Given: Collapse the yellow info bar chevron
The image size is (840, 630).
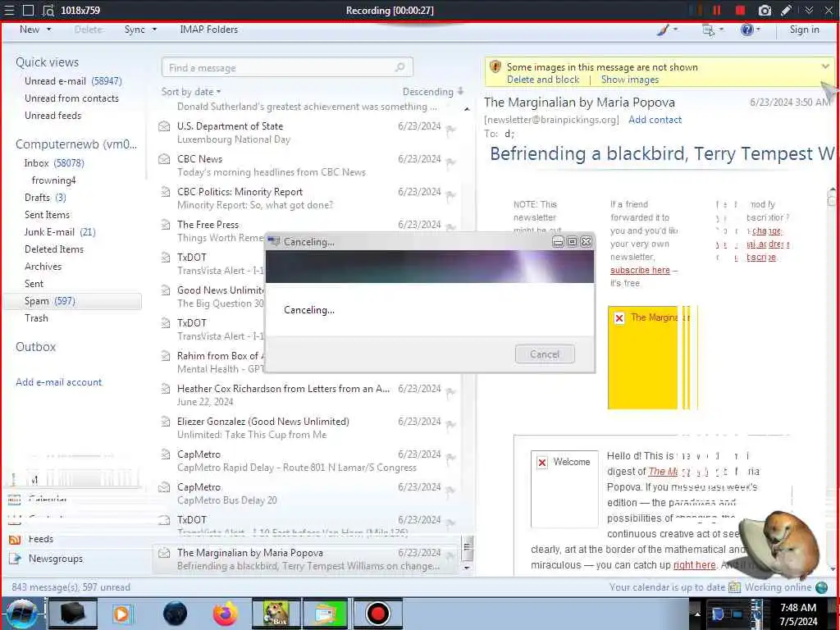Looking at the screenshot, I should click(825, 66).
